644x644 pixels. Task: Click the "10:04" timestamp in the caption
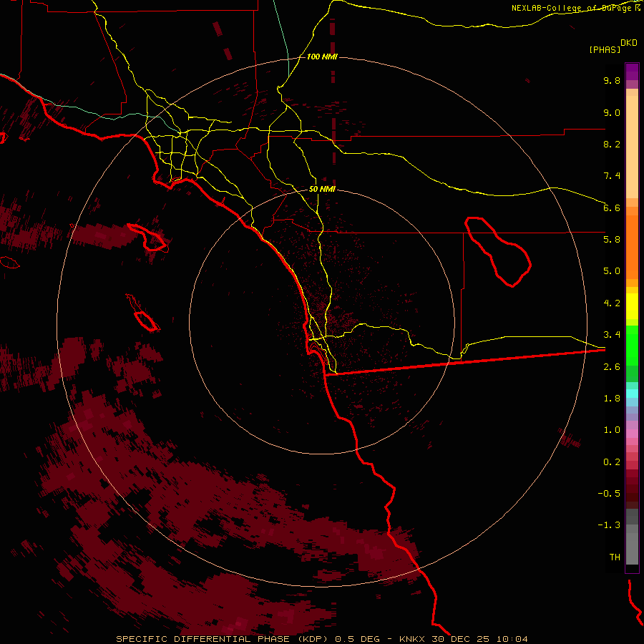[512, 639]
